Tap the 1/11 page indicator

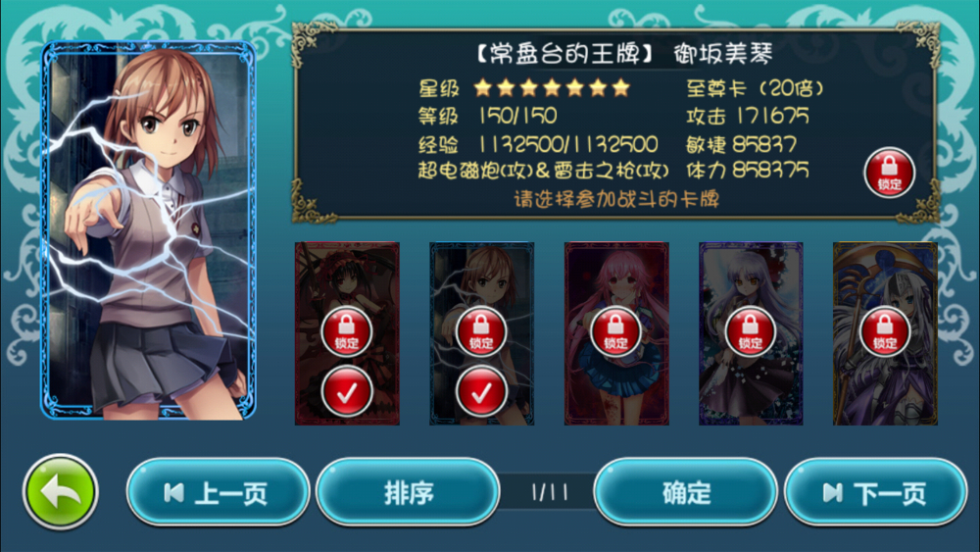pos(550,492)
